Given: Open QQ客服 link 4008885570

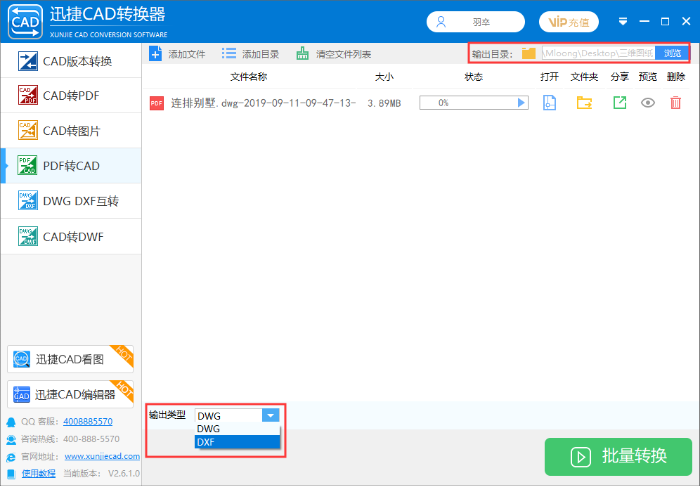Looking at the screenshot, I should pos(88,421).
